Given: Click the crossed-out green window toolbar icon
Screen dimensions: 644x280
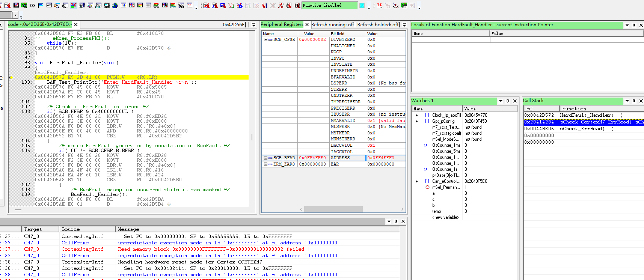Looking at the screenshot, I should (x=74, y=5).
